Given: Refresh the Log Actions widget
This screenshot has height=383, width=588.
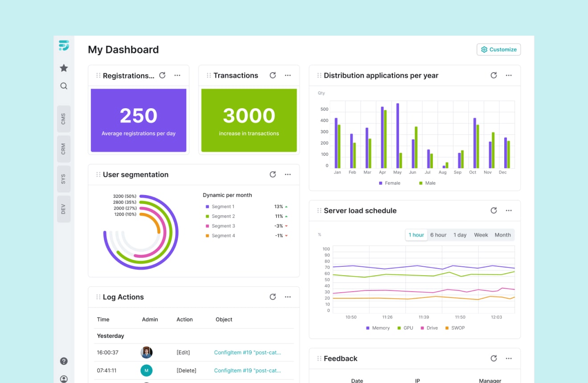Looking at the screenshot, I should [273, 297].
